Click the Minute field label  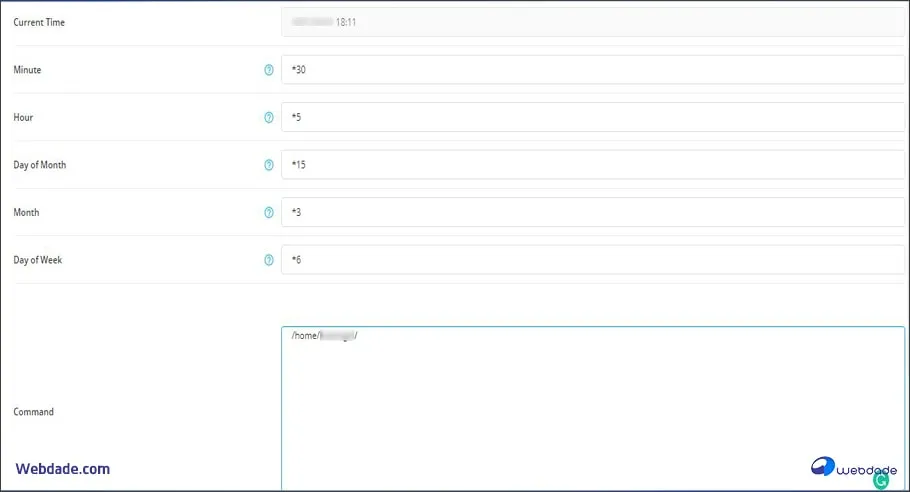(x=27, y=70)
